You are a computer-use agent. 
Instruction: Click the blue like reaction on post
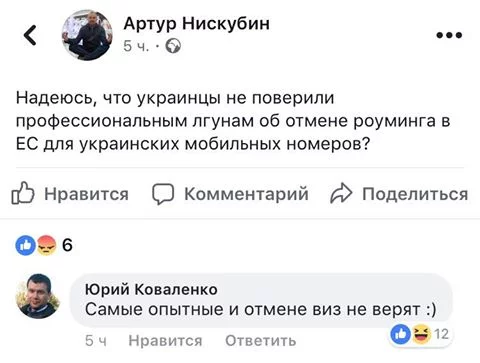click(x=25, y=246)
